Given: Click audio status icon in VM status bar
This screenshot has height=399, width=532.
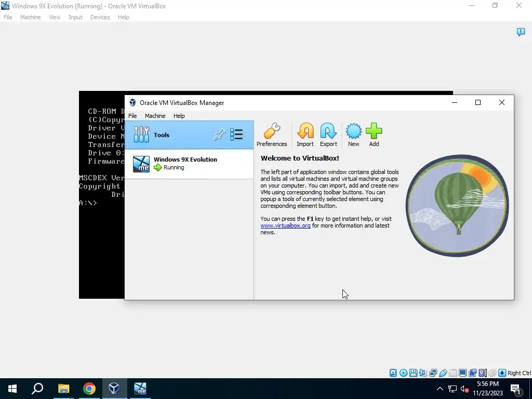Looking at the screenshot, I should click(x=423, y=373).
